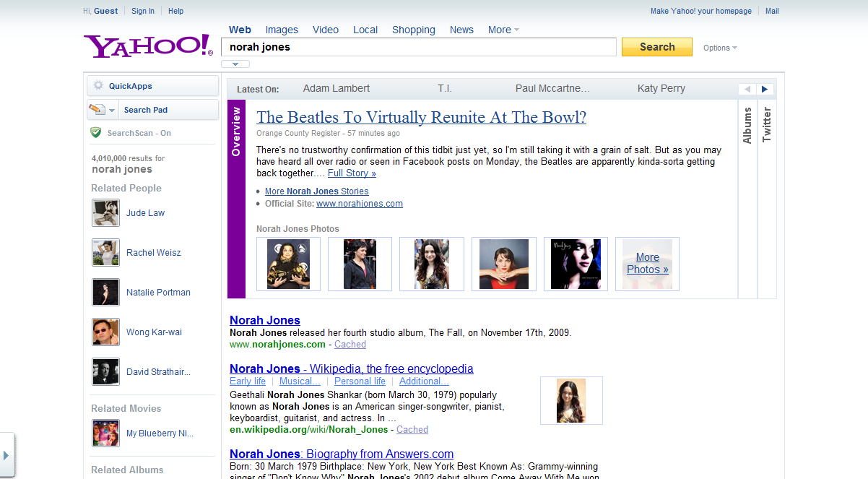Image resolution: width=868 pixels, height=479 pixels.
Task: Open the Norah Jones official site result
Action: 265,320
